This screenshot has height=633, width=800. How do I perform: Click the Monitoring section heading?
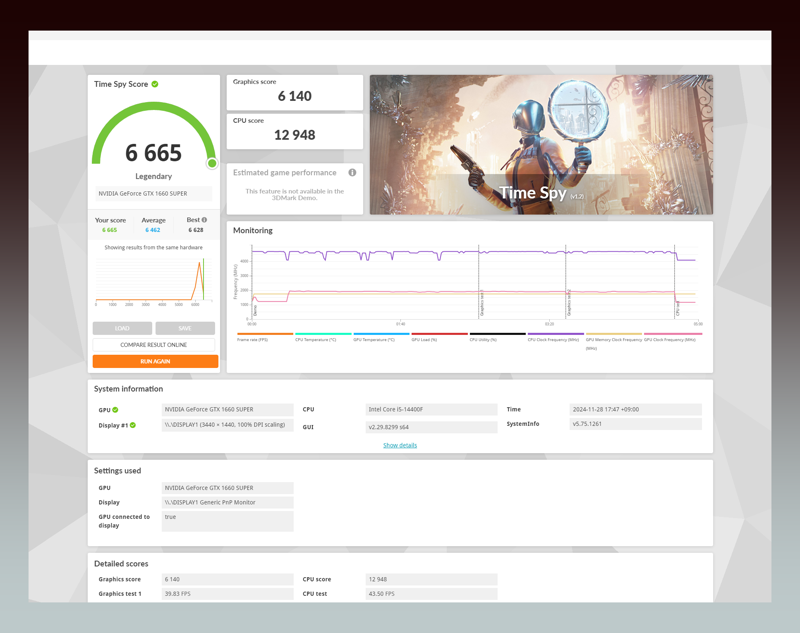[x=253, y=231]
